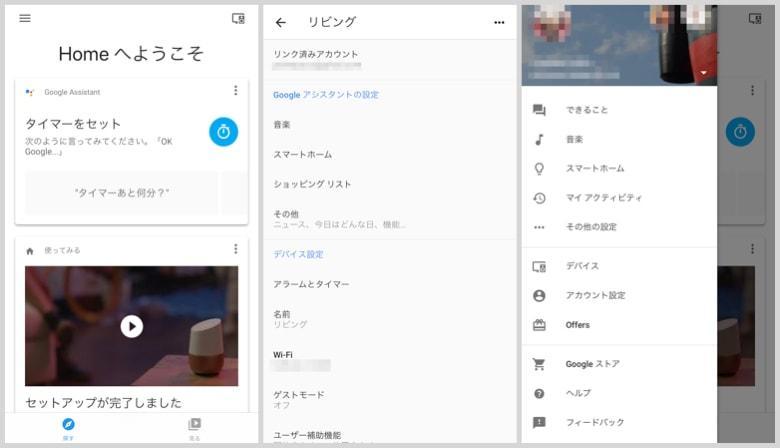The image size is (780, 448).
Task: Go back from リビング settings screen
Action: click(281, 22)
